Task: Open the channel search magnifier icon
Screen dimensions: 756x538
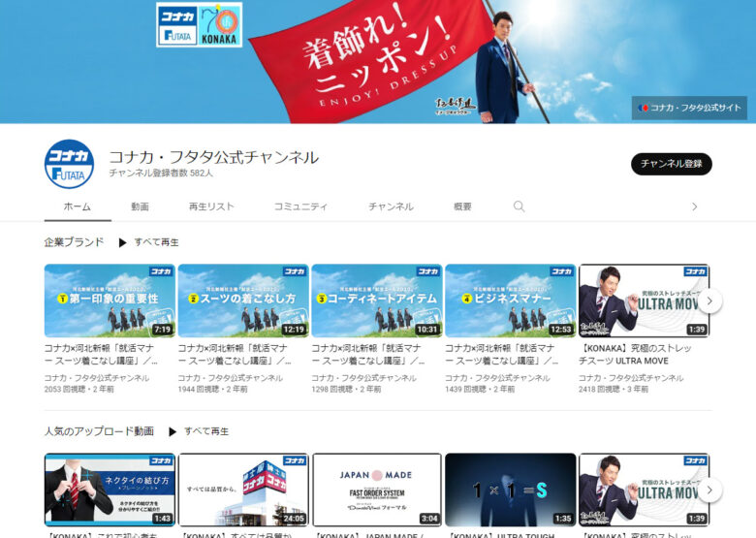Action: 519,206
